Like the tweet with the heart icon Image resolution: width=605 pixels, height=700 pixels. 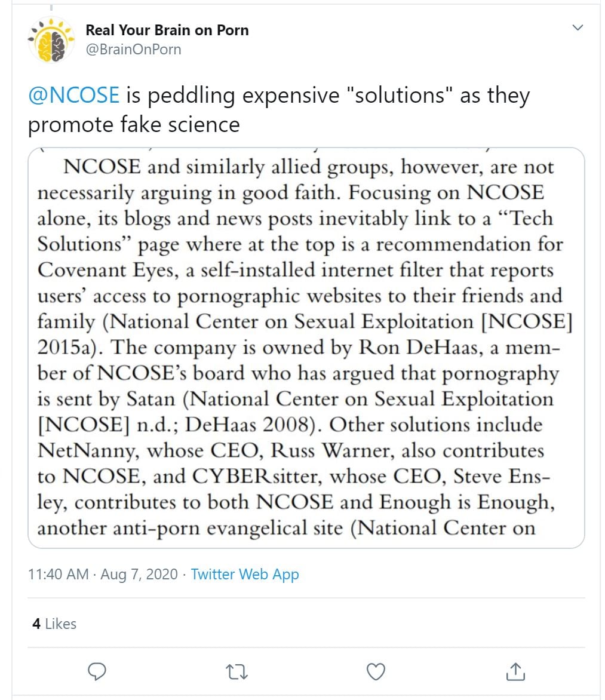(x=376, y=672)
